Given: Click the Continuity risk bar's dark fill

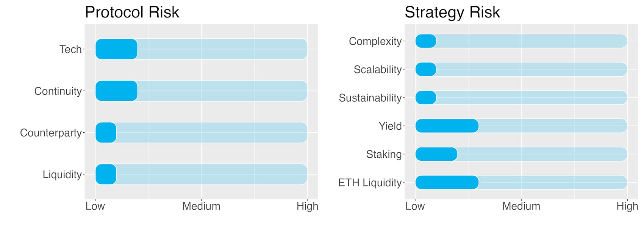Looking at the screenshot, I should tap(116, 91).
